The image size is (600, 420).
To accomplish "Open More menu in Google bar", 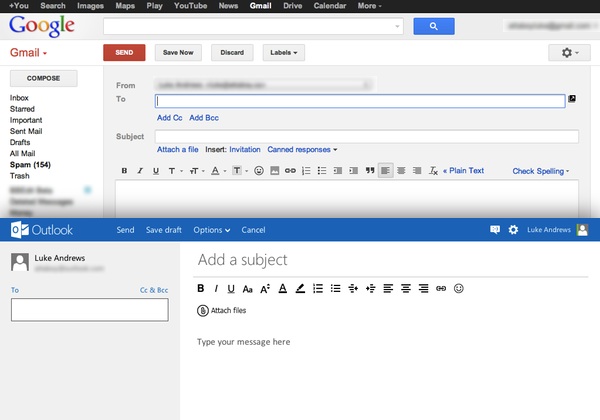I will pos(370,6).
